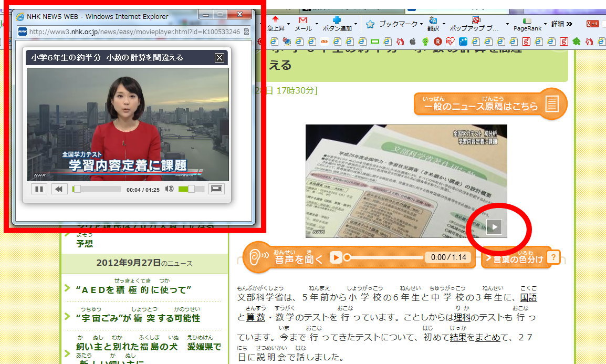Expand the ボタン追加 dropdown arrow

(x=356, y=24)
